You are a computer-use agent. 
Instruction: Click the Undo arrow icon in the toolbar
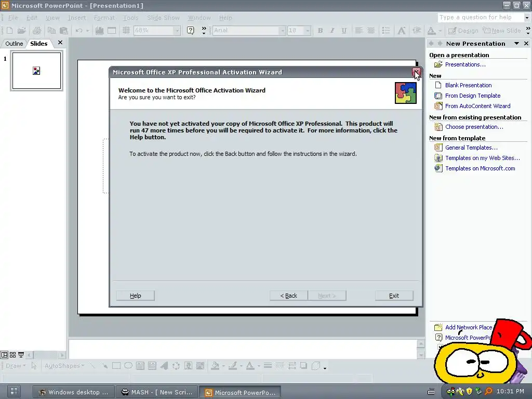point(79,31)
